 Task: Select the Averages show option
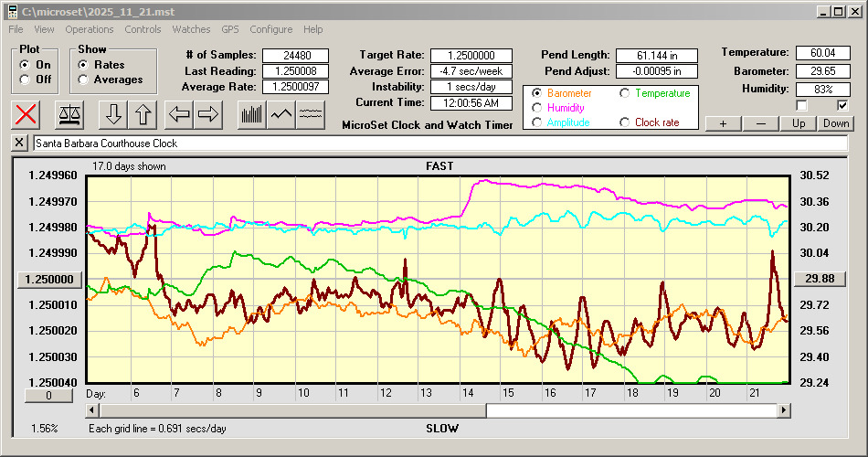(x=83, y=80)
